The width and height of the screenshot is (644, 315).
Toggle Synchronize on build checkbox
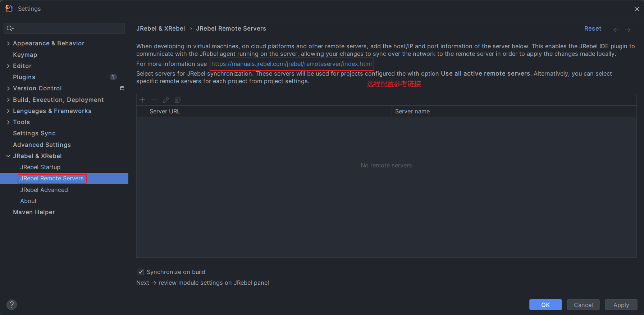click(141, 272)
